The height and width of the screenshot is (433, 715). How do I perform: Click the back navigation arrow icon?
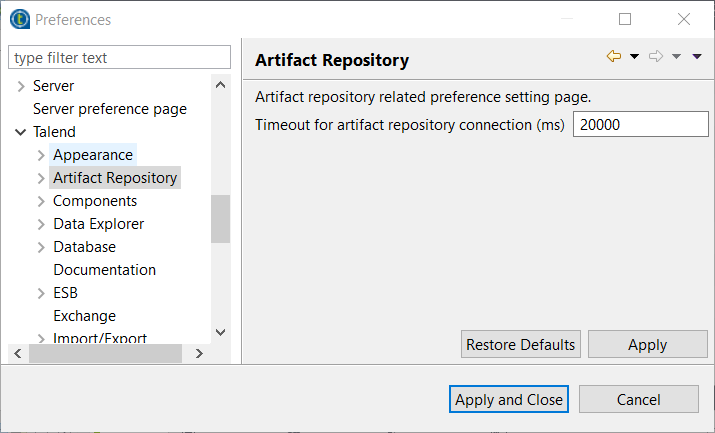click(x=614, y=57)
